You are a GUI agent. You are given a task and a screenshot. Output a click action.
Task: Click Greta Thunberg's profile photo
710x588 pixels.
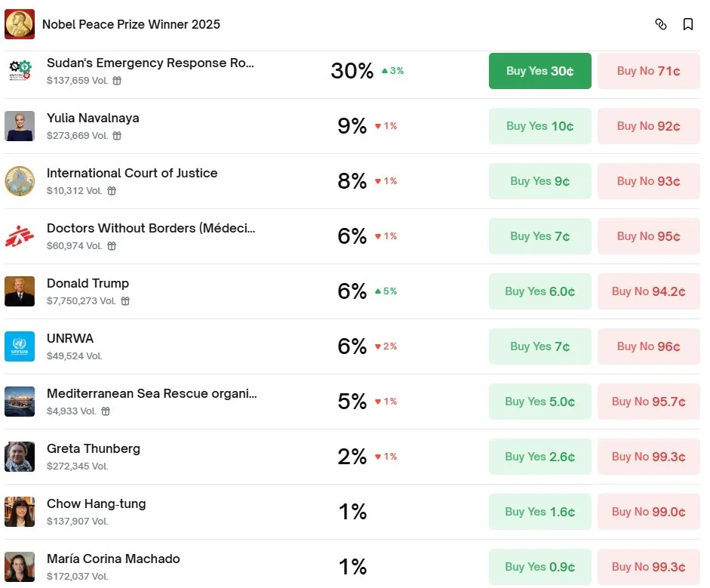[20, 457]
